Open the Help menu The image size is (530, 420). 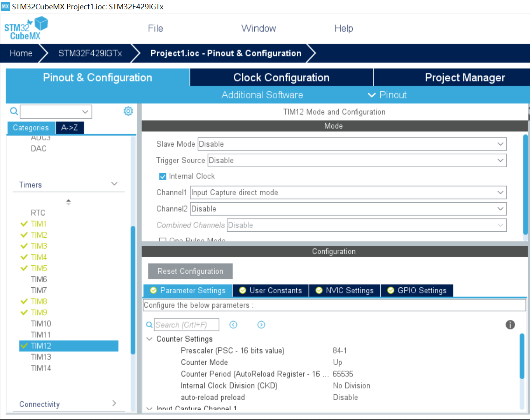pos(344,28)
